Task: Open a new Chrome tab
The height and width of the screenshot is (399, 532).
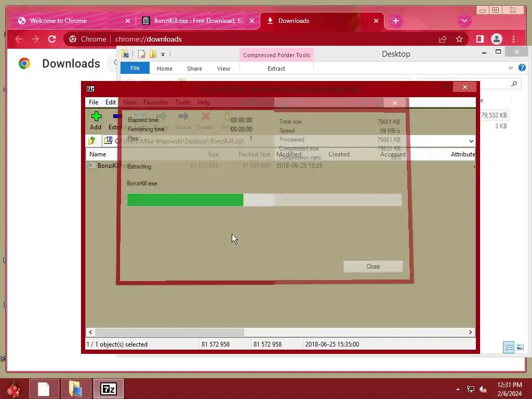Action: (395, 21)
